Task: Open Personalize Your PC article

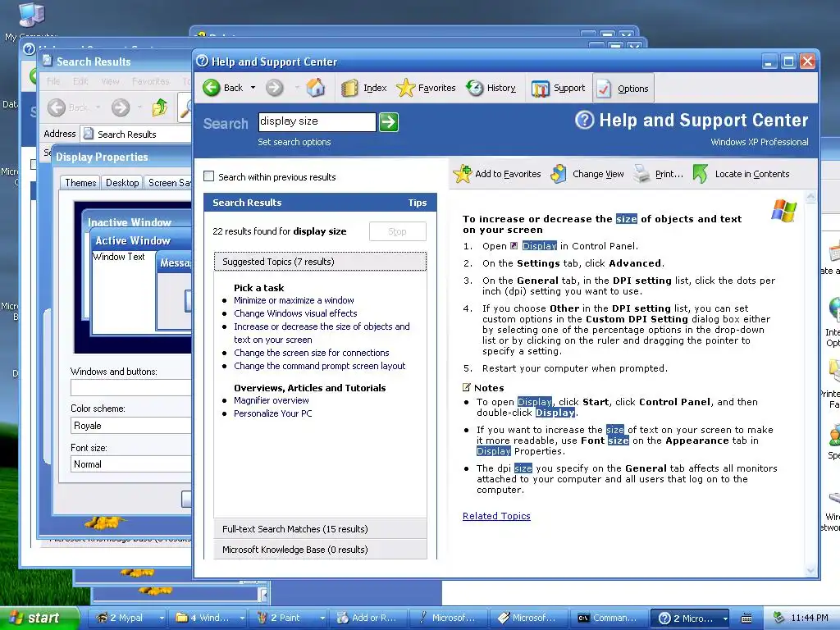Action: pos(272,413)
